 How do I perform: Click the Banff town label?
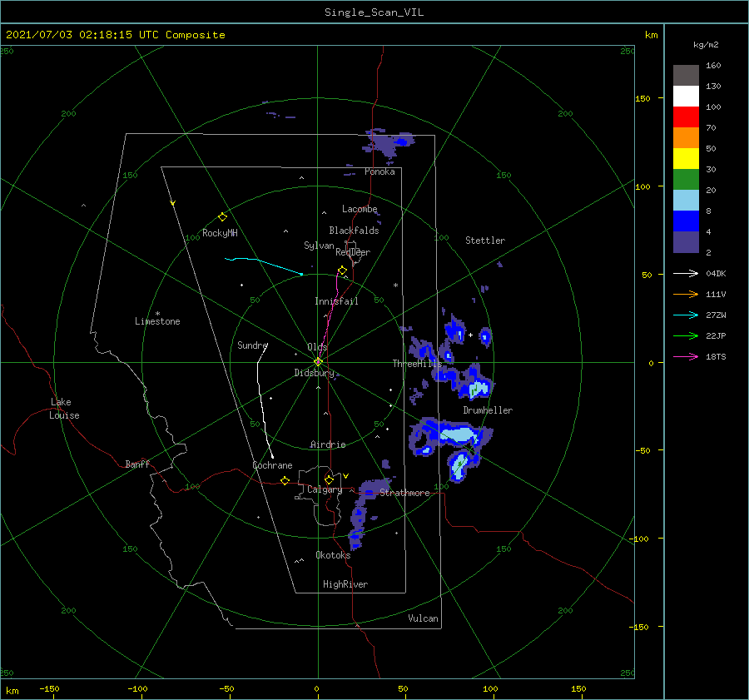(x=137, y=464)
